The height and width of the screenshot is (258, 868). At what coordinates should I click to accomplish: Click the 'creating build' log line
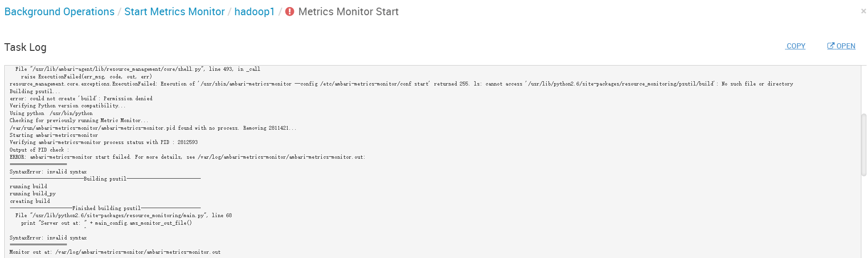[30, 201]
